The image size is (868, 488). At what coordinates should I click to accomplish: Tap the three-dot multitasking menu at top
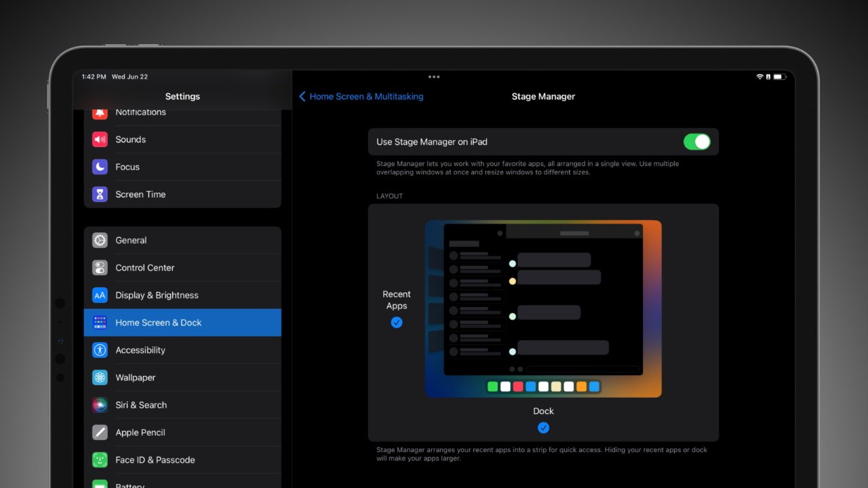tap(434, 77)
